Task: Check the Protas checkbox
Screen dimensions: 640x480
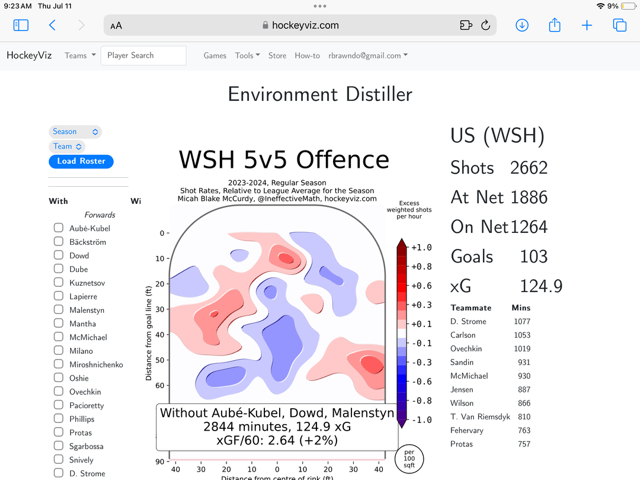Action: [x=58, y=432]
